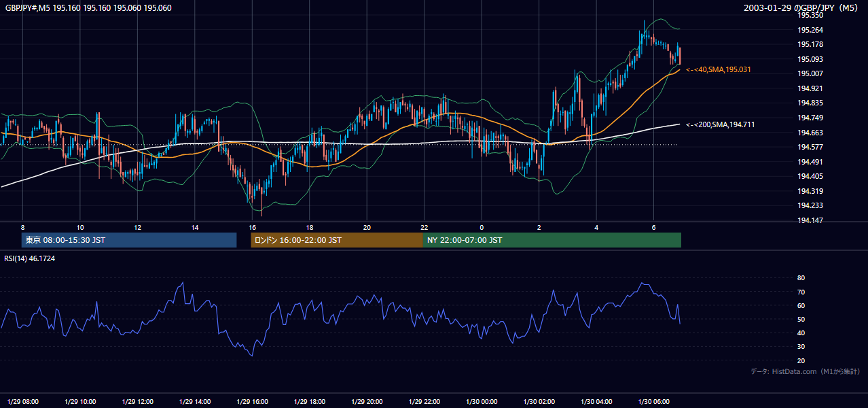
Task: Click the bottom time label 1/29 14:00
Action: pyautogui.click(x=195, y=401)
